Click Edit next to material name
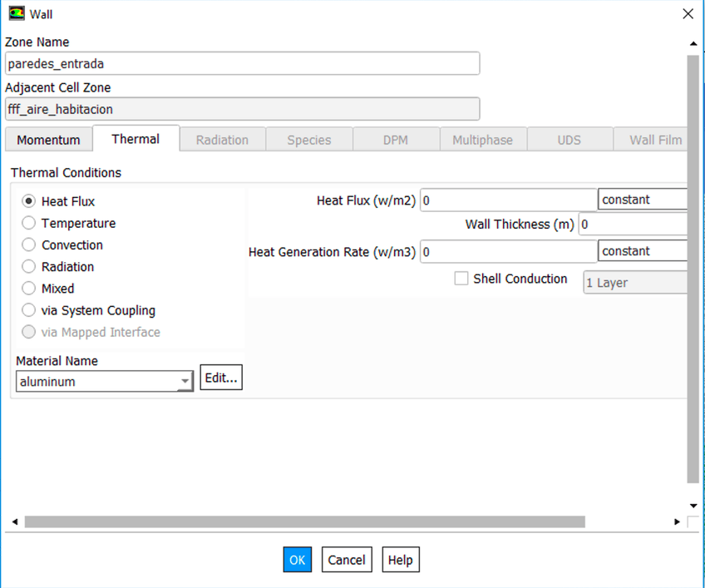The width and height of the screenshot is (705, 588). [221, 378]
